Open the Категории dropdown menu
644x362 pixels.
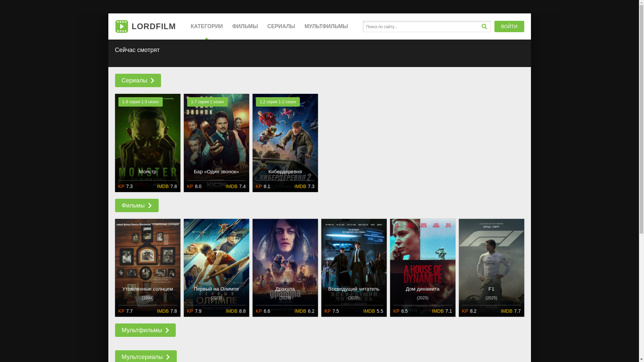click(x=207, y=26)
